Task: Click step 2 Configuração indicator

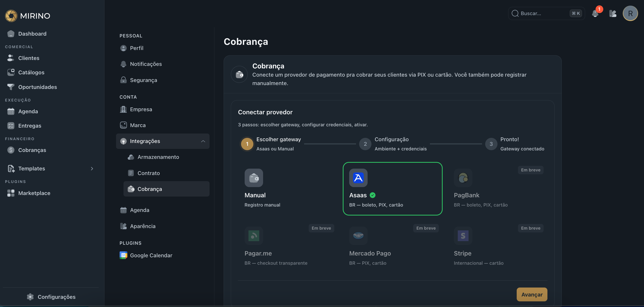Action: [x=365, y=144]
